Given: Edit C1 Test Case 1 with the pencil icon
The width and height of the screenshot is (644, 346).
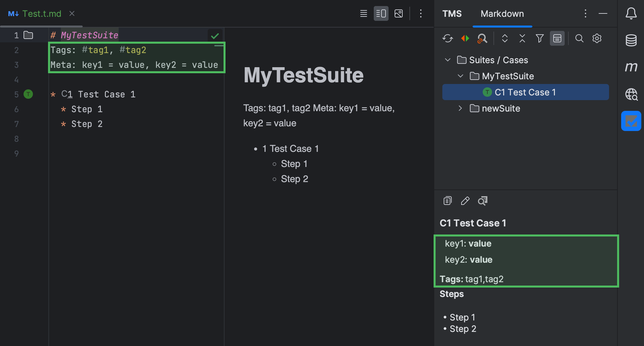Looking at the screenshot, I should (465, 201).
